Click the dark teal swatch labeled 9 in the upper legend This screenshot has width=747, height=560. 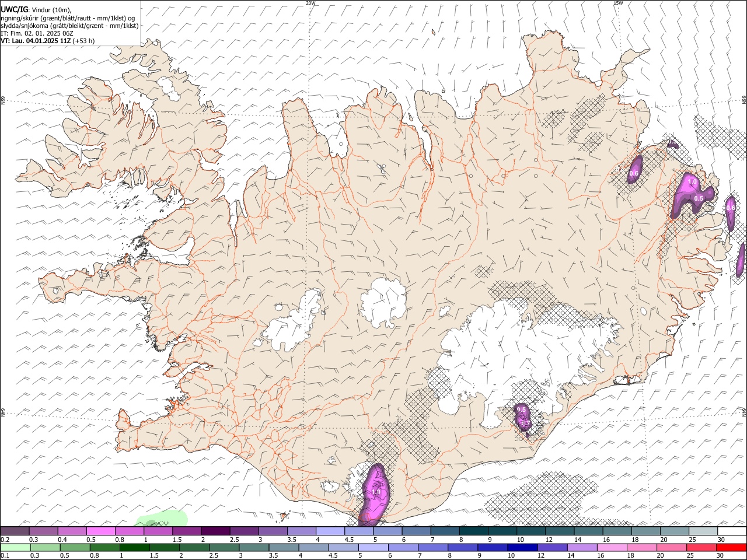502,531
